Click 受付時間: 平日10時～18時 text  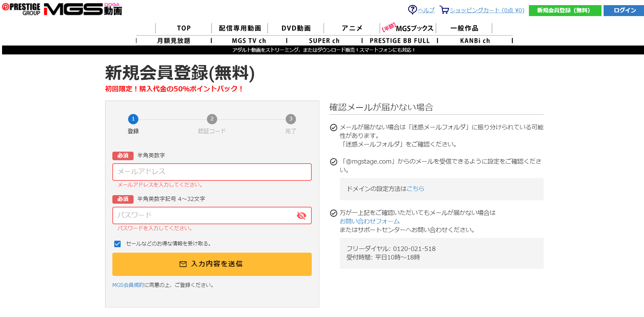tap(383, 257)
